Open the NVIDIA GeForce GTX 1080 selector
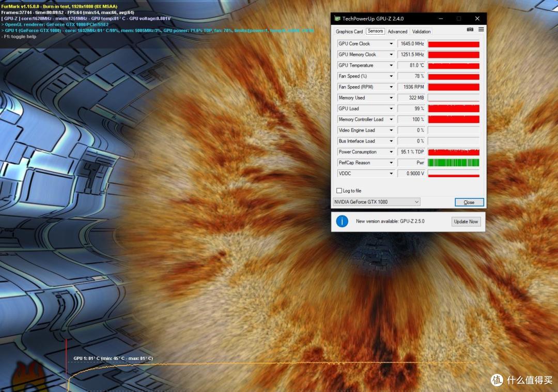558x392 pixels. coord(377,202)
